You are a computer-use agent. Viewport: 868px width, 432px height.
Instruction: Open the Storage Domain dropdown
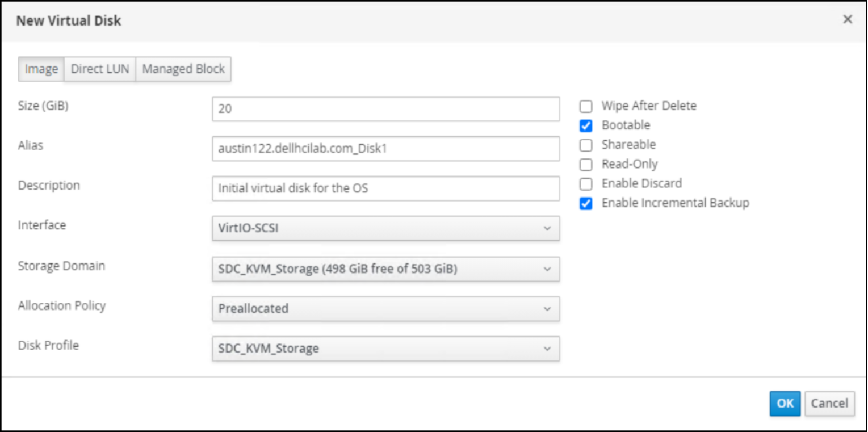pos(386,269)
